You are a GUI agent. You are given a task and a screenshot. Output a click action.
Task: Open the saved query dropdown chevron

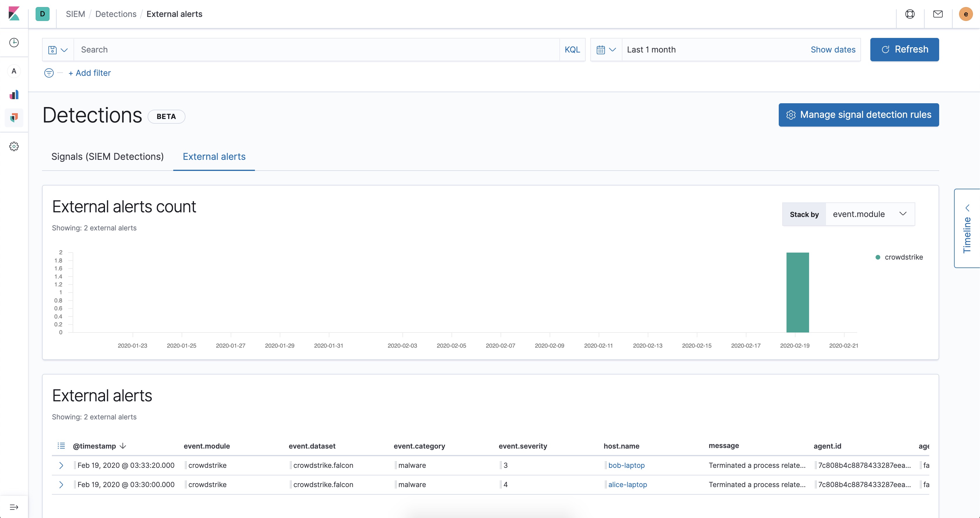(x=64, y=50)
